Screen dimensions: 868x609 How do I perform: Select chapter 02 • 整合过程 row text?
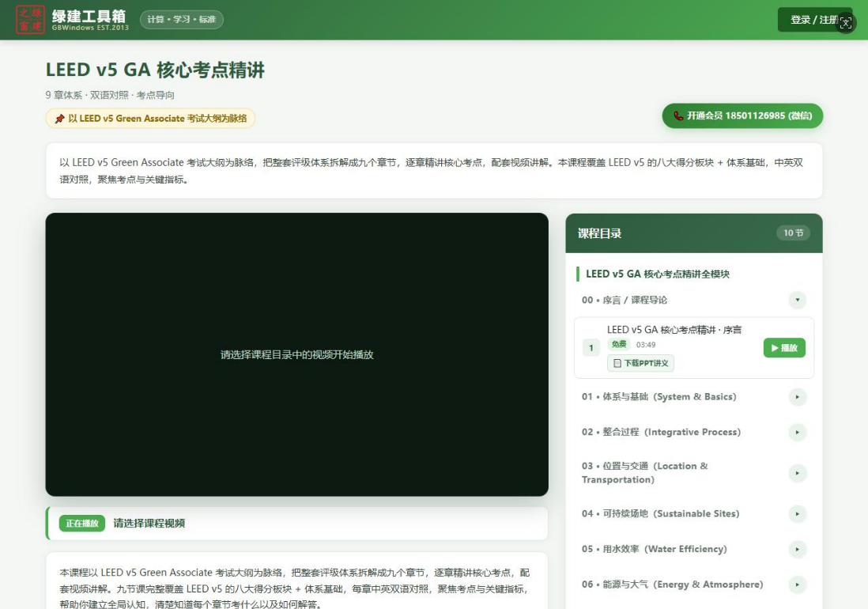661,433
